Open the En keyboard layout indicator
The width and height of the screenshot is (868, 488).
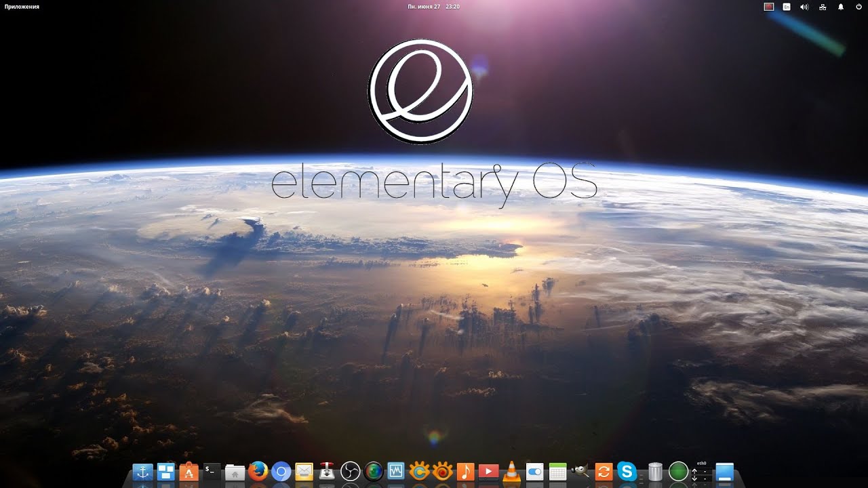(787, 7)
